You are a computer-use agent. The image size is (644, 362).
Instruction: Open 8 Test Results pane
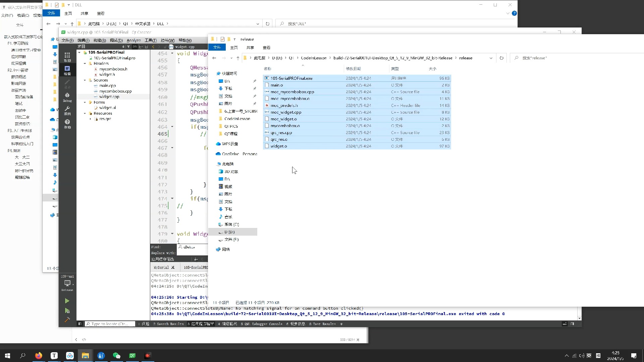click(322, 324)
